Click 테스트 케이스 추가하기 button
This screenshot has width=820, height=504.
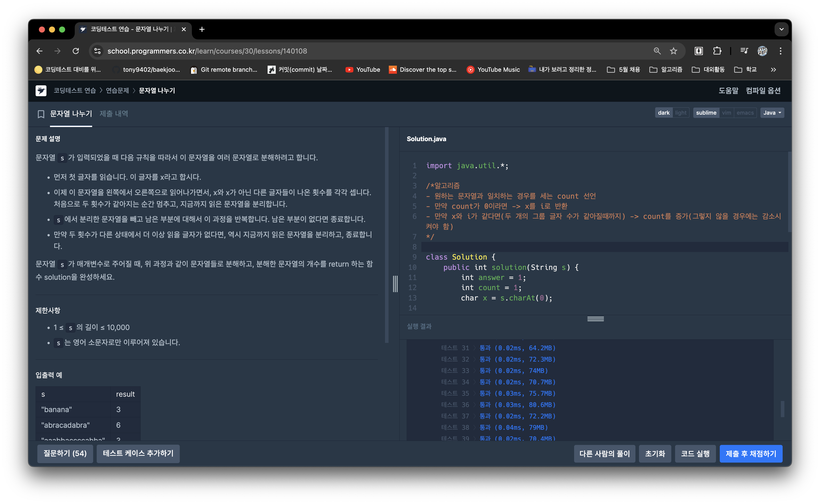[138, 453]
